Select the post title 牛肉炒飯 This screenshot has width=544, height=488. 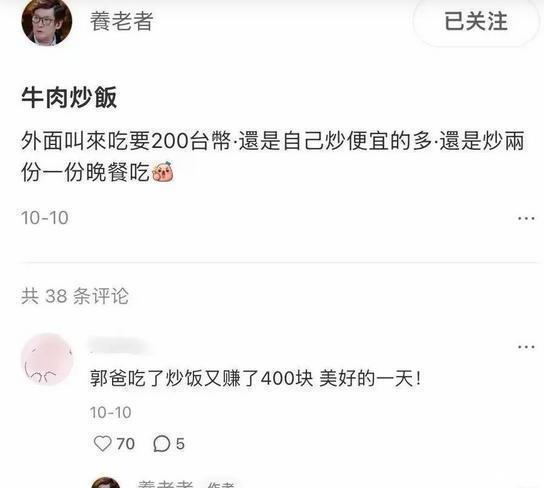(69, 97)
